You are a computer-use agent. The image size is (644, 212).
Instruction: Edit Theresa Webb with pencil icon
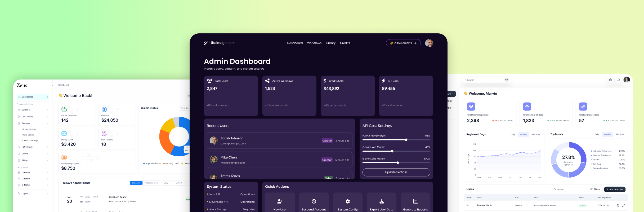pyautogui.click(x=624, y=206)
